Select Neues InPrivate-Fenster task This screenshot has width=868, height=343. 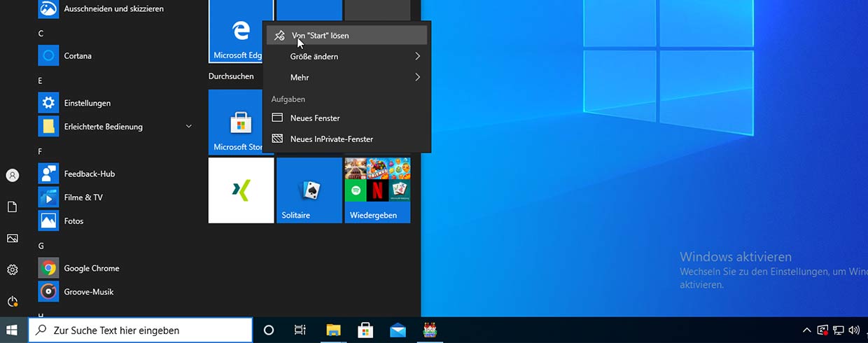click(x=346, y=139)
